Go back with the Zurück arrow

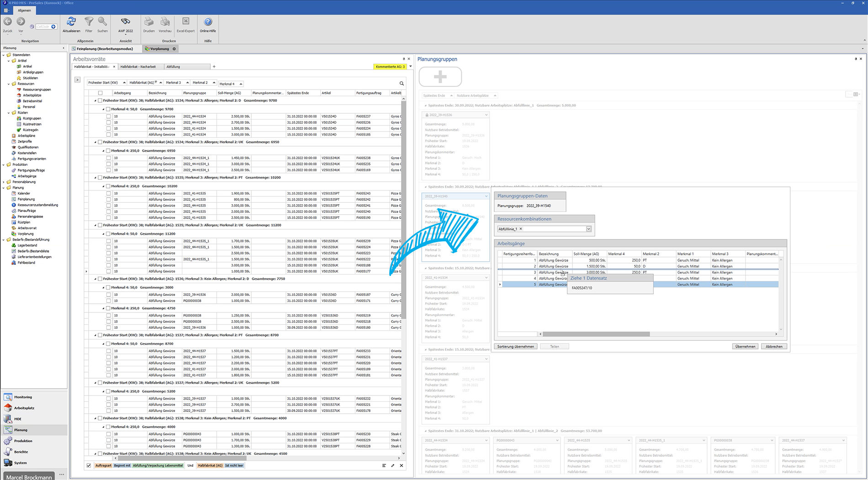pos(8,21)
